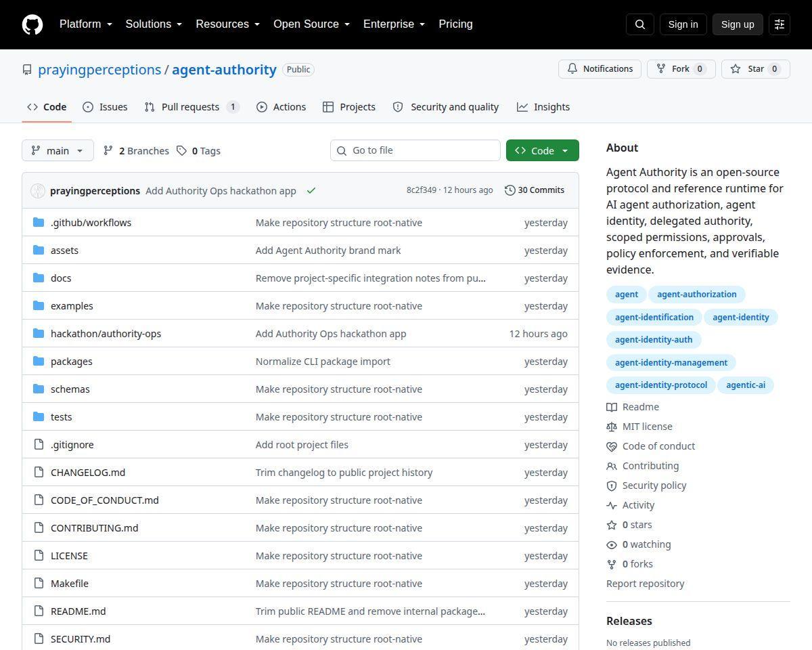
Task: Click the eye icon beside 0 watching
Action: click(612, 544)
